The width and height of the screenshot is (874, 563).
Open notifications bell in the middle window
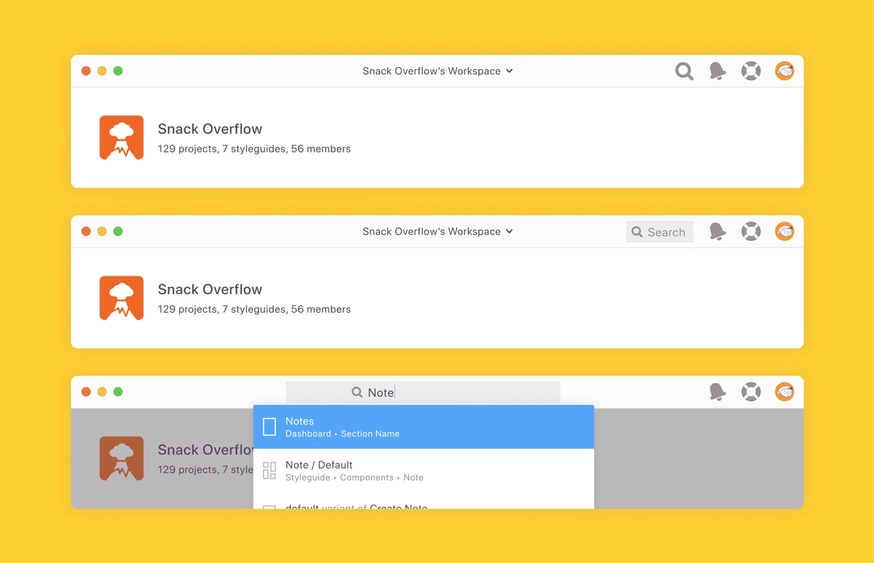717,231
